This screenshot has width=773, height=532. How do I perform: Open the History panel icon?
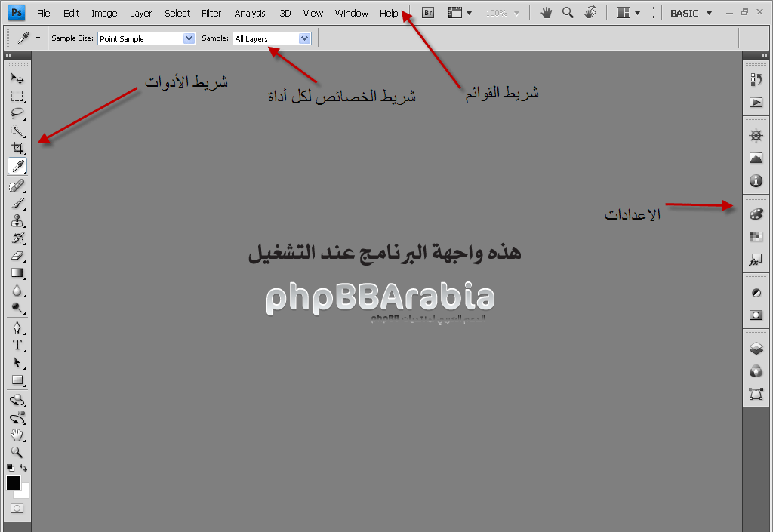coord(756,79)
